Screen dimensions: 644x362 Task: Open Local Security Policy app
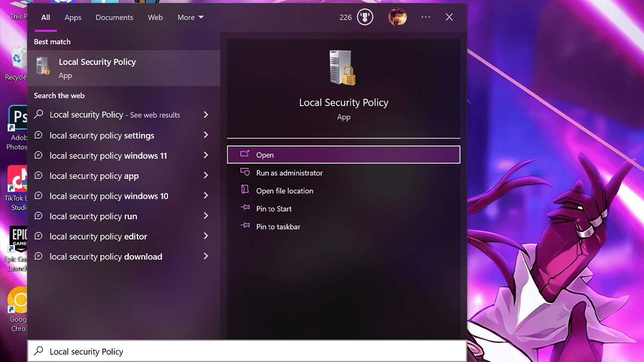click(x=343, y=155)
